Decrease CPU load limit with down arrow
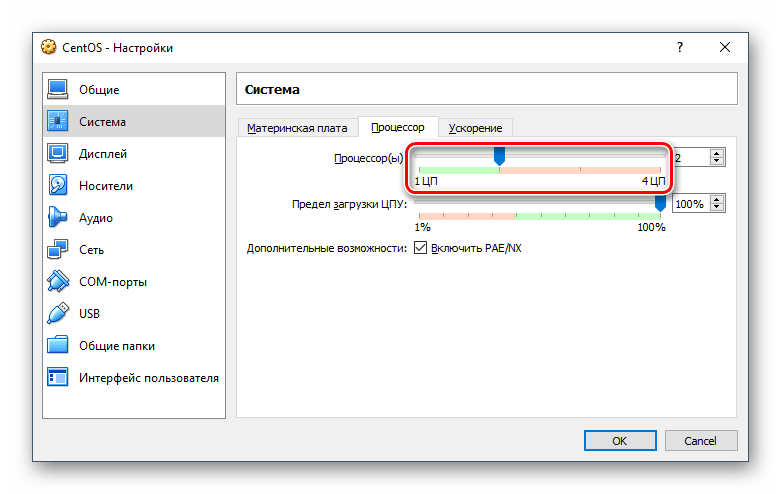 pyautogui.click(x=717, y=208)
